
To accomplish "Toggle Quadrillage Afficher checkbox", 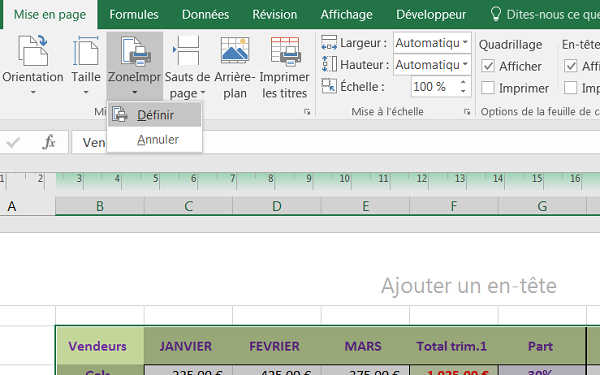I will click(x=488, y=66).
